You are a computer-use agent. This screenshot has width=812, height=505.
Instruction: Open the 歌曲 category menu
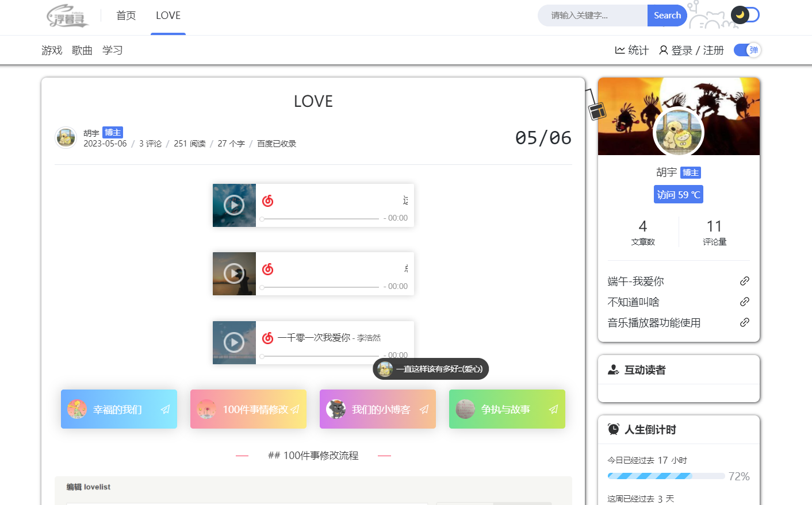pos(82,51)
